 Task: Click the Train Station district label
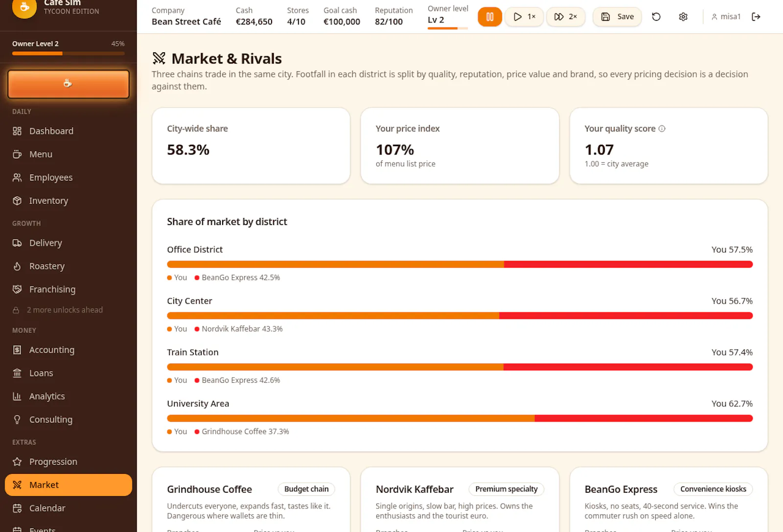193,353
